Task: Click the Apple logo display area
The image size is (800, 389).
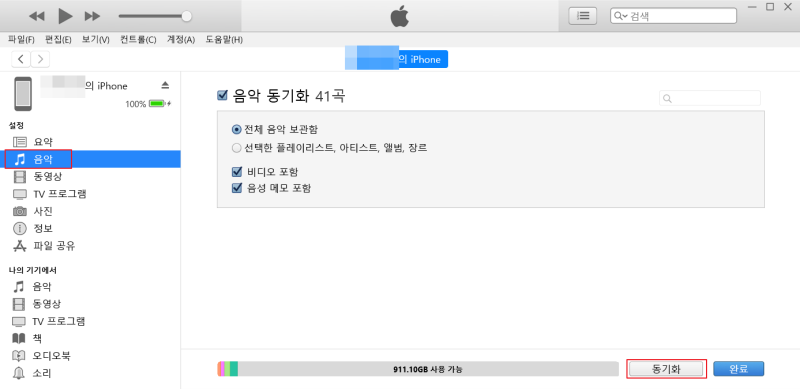Action: pyautogui.click(x=400, y=16)
